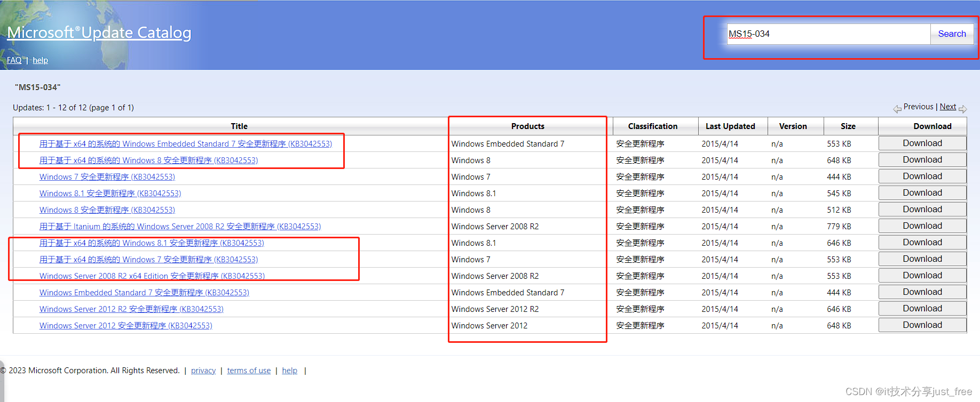Download x64 Windows Embedded Standard 7 update
This screenshot has width=980, height=402.
tap(922, 143)
